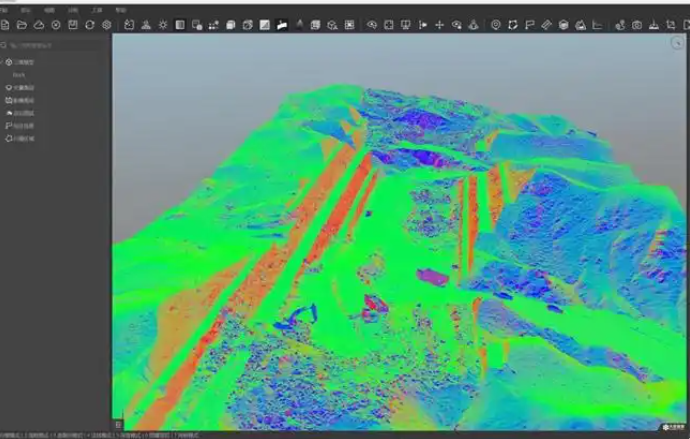The image size is (690, 439).
Task: Click the dark cone-shaped icon
Action: 299,25
